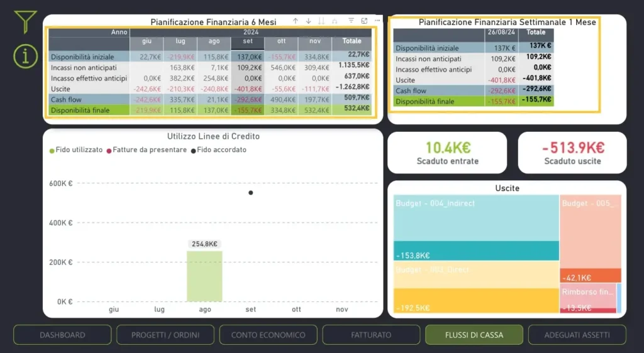Switch to CONTO ECONOMICO page
Viewport: 644px width, 353px height.
point(268,335)
